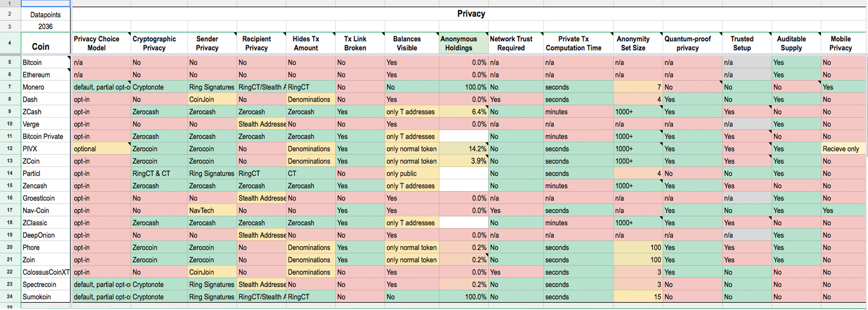Select the PIVX coin name cell
The image size is (868, 310).
46,148
